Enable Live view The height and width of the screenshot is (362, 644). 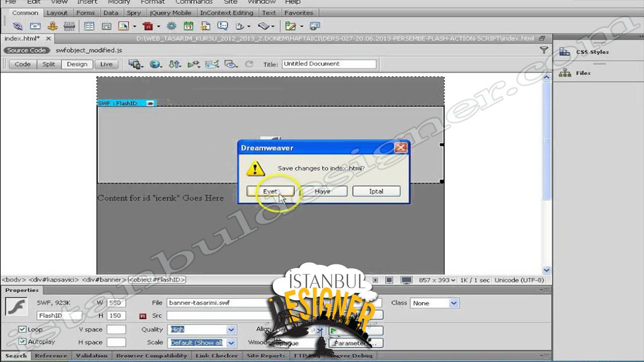click(107, 64)
